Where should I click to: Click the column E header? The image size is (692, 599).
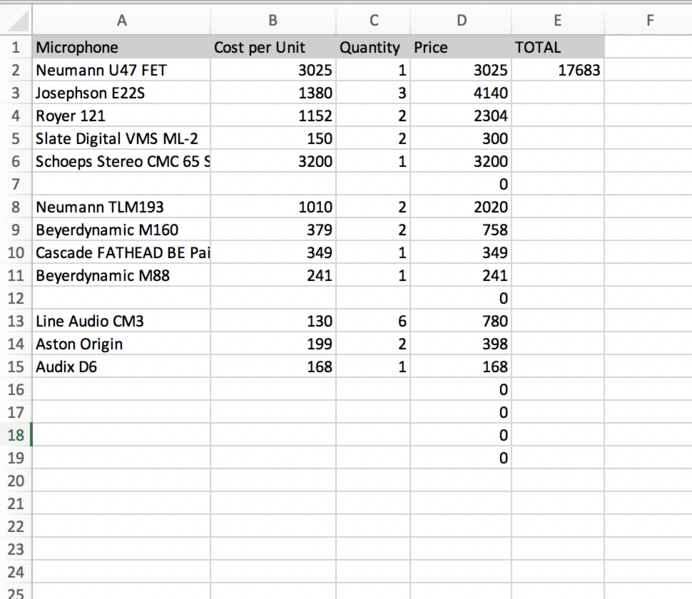click(x=557, y=20)
